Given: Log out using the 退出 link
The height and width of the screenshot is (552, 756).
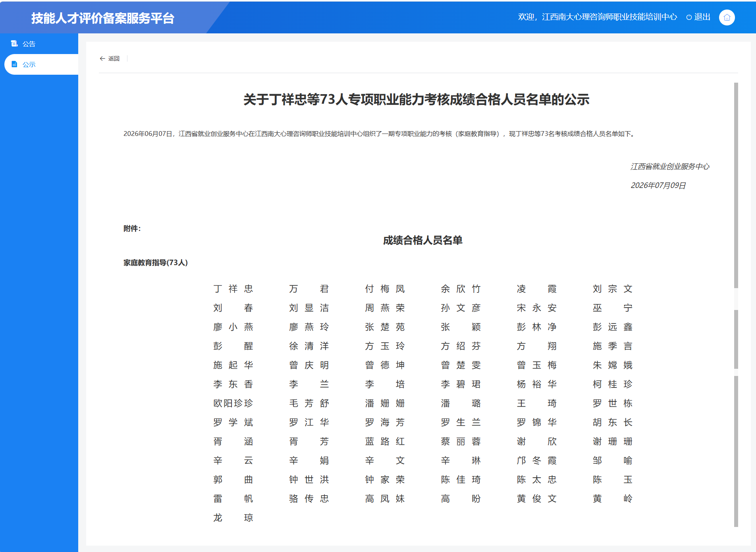Looking at the screenshot, I should [x=702, y=17].
